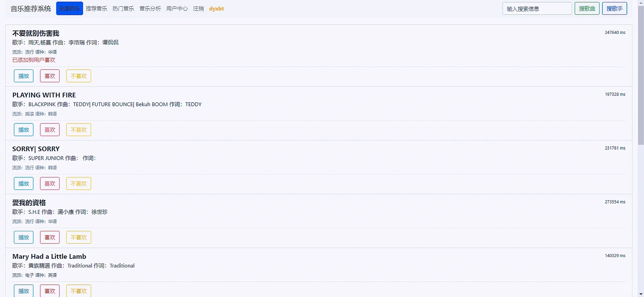Viewport: 644px width, 297px height.
Task: Click the title PLAYING WITH FIRE
Action: tap(44, 95)
